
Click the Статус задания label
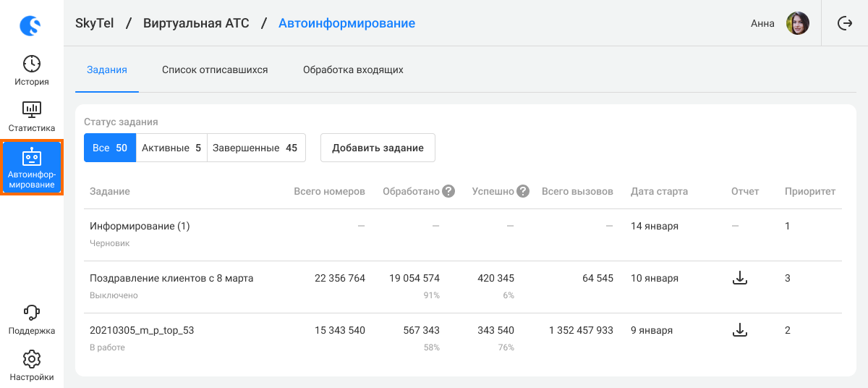[x=121, y=122]
